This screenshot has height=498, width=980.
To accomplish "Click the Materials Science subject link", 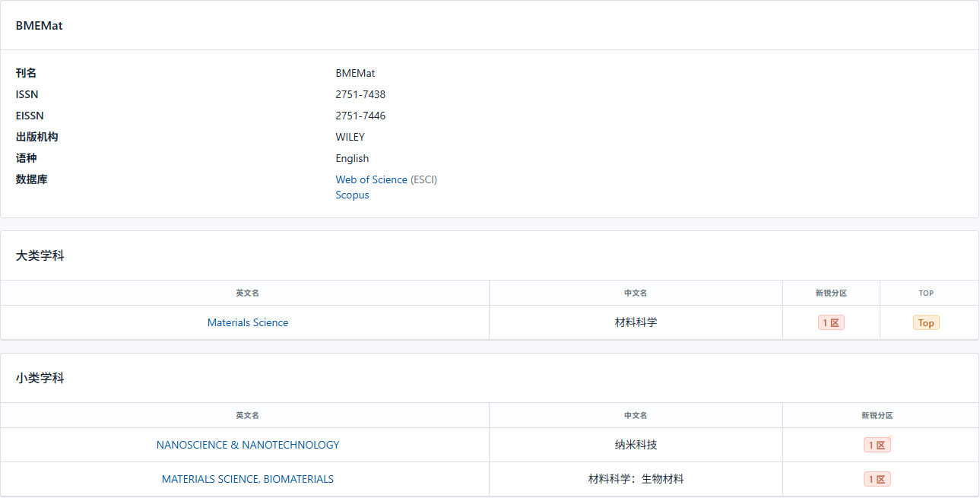I will (x=248, y=322).
